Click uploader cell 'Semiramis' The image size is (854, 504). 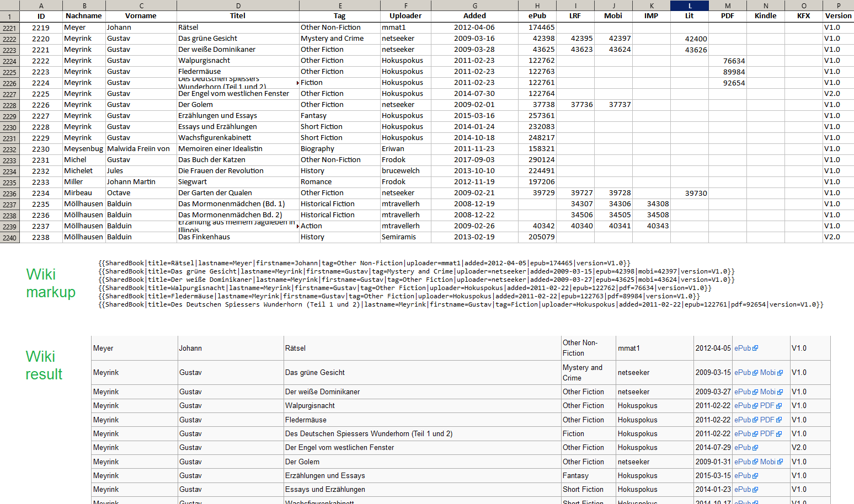(405, 237)
